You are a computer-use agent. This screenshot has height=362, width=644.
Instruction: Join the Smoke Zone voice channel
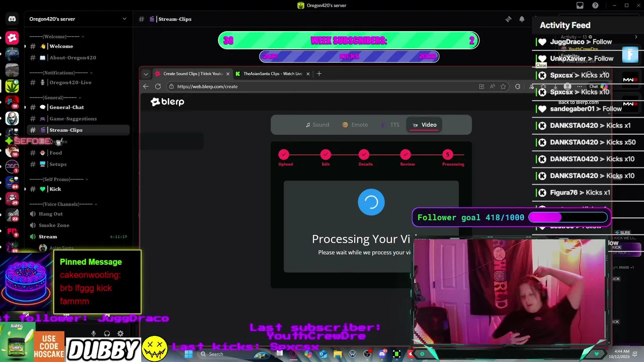point(78,225)
